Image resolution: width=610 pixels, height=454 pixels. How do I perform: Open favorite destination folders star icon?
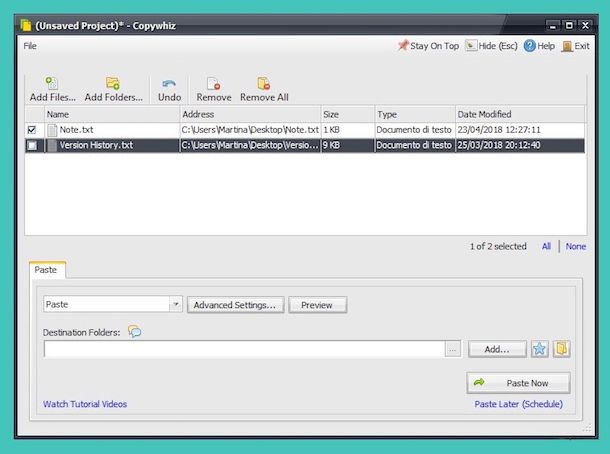pos(540,349)
